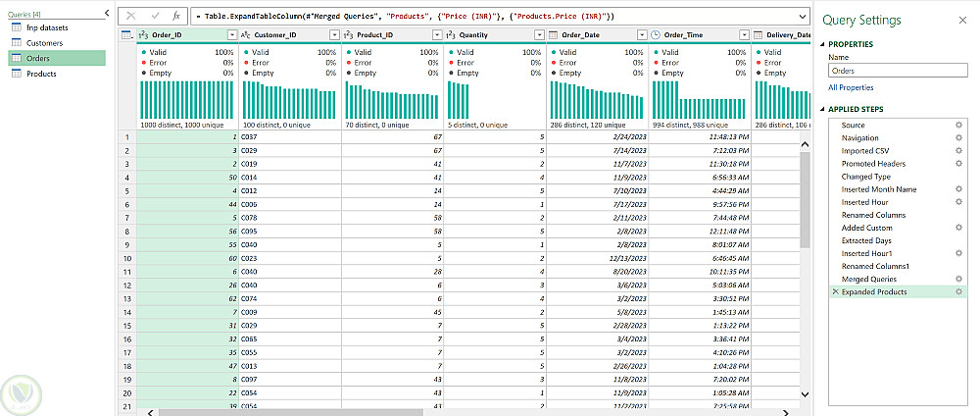
Task: Open All Properties link
Action: [851, 87]
